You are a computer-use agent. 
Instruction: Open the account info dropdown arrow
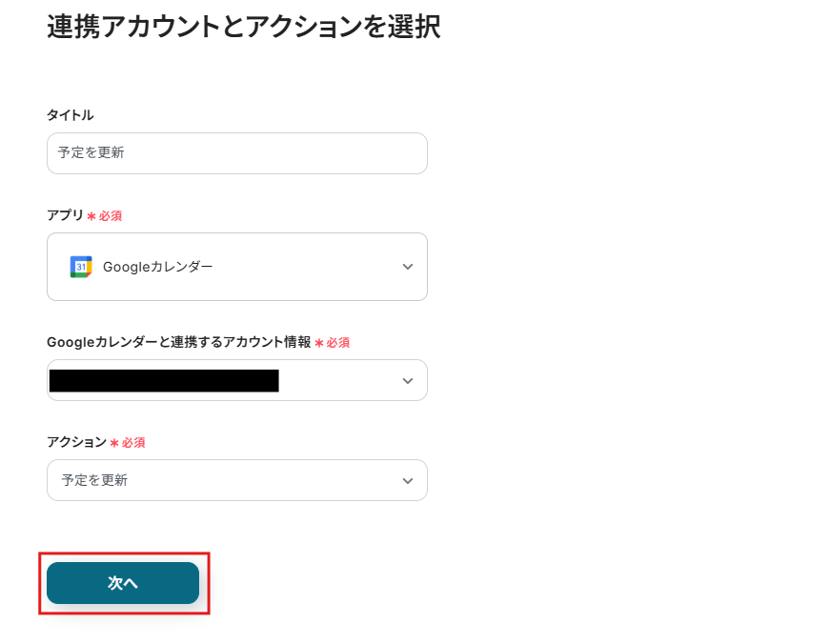(x=408, y=381)
